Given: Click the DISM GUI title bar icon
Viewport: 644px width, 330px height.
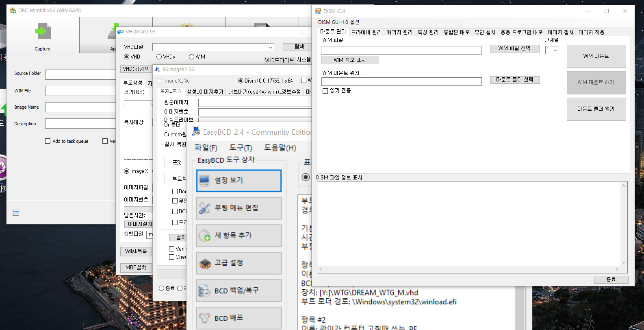Looking at the screenshot, I should [318, 11].
